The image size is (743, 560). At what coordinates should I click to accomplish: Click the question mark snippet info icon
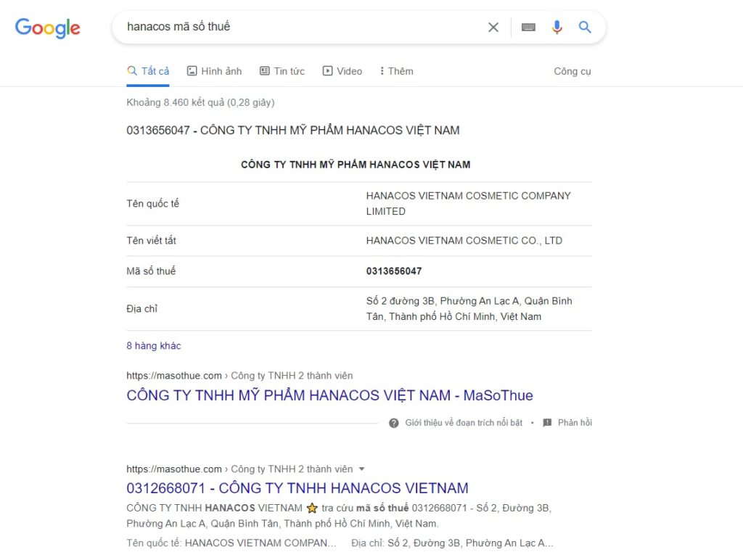394,423
